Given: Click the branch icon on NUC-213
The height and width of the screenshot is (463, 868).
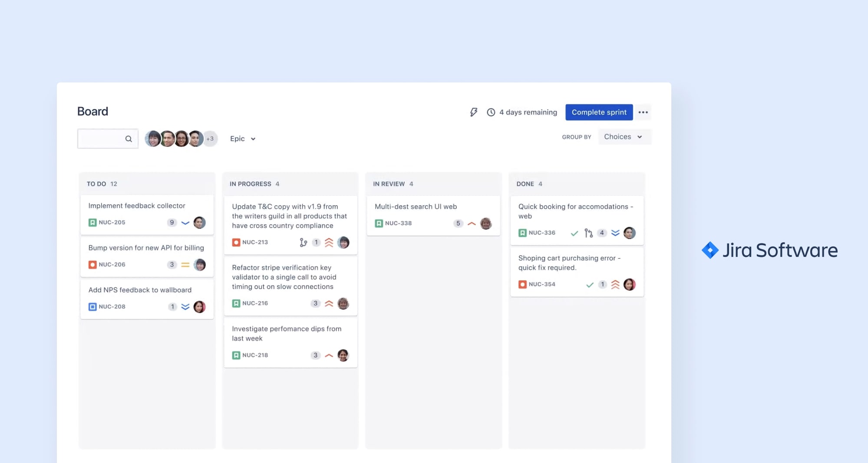Looking at the screenshot, I should pos(304,243).
